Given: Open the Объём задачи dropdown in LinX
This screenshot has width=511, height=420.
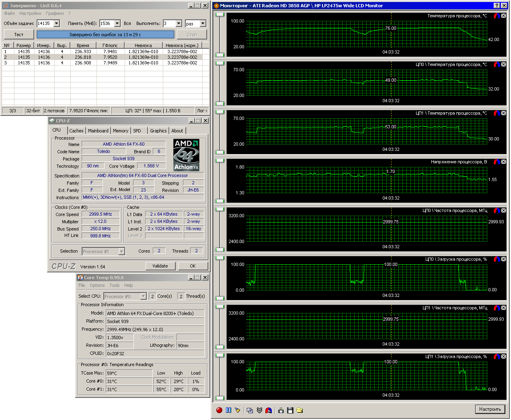Looking at the screenshot, I should (x=56, y=23).
